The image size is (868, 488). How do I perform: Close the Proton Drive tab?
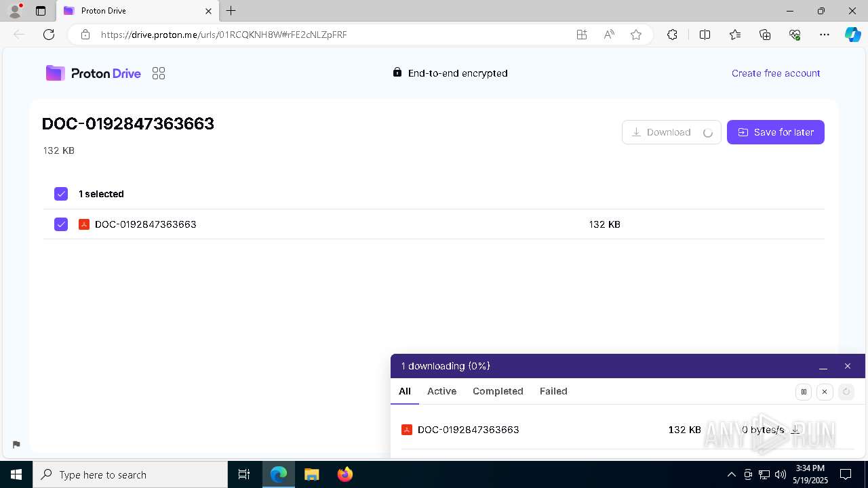208,11
